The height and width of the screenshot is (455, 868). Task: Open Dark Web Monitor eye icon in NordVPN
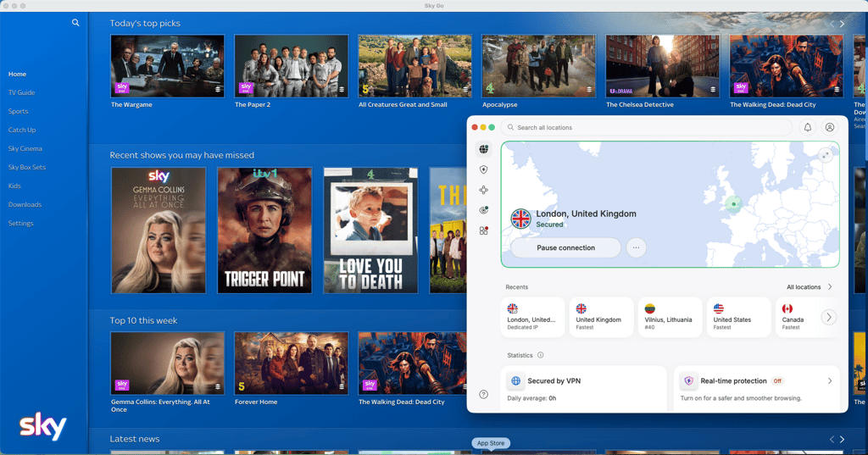483,210
